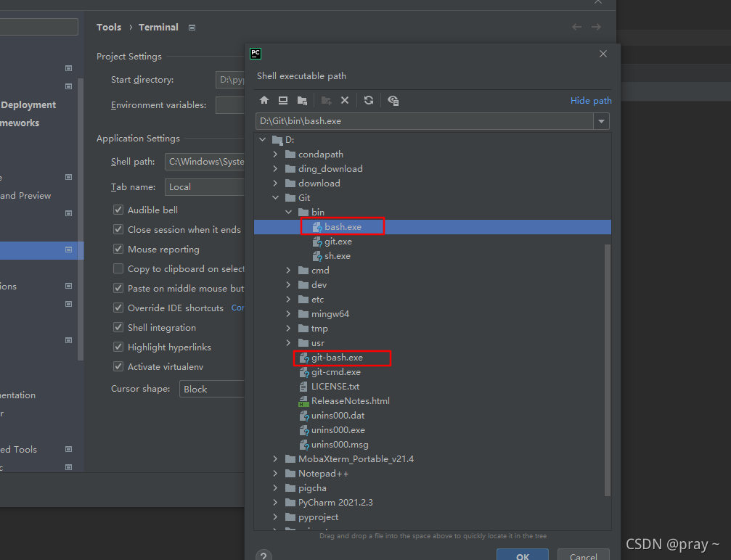Click Start directory input field
The width and height of the screenshot is (731, 560).
click(230, 80)
